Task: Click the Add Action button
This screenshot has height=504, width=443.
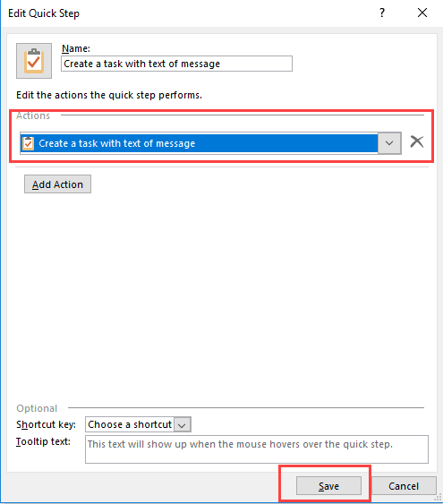Action: (x=57, y=184)
